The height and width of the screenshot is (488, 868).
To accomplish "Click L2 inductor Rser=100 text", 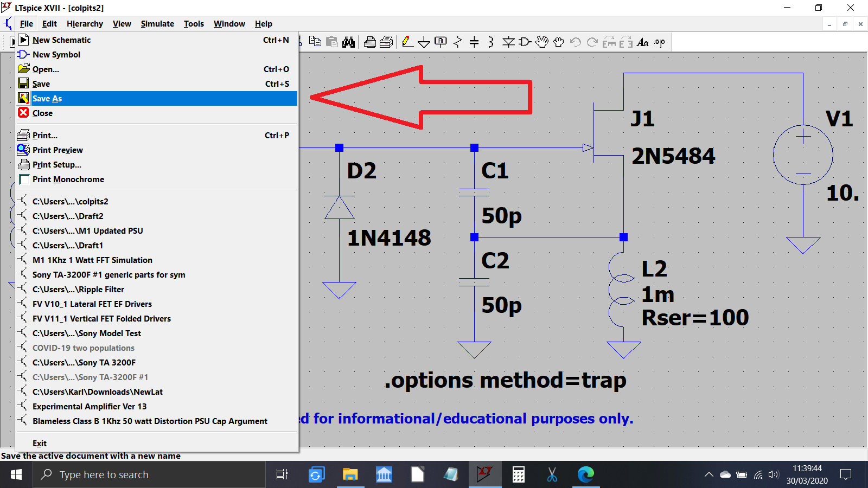I will click(x=695, y=318).
